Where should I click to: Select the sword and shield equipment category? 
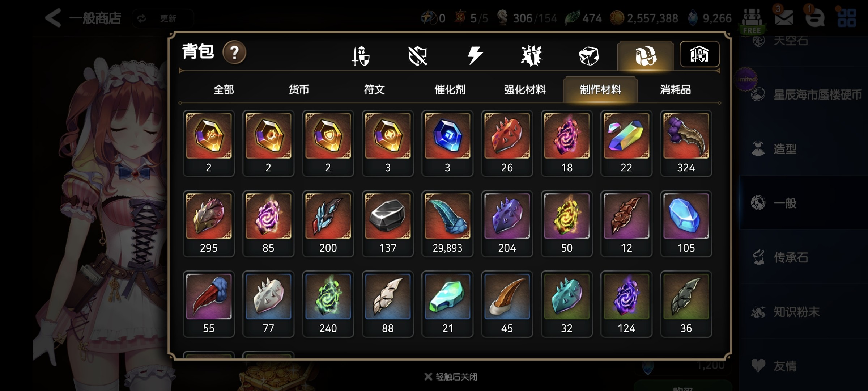coord(361,56)
